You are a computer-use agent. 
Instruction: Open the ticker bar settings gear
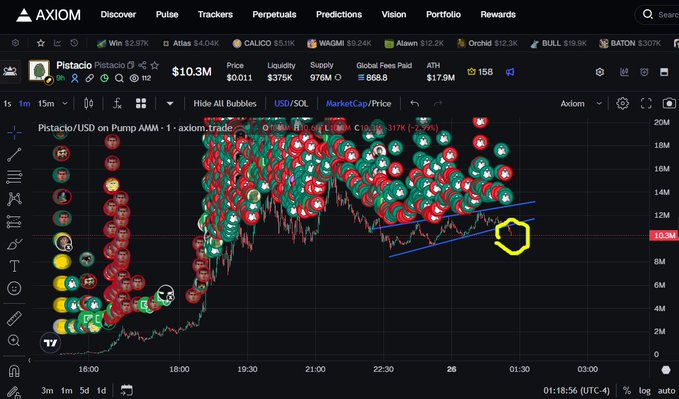pyautogui.click(x=16, y=43)
